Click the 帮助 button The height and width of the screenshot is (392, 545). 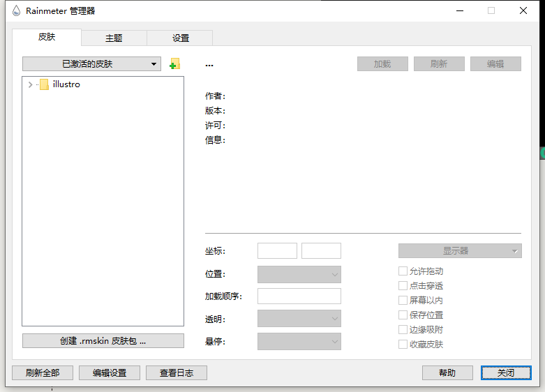(x=447, y=373)
